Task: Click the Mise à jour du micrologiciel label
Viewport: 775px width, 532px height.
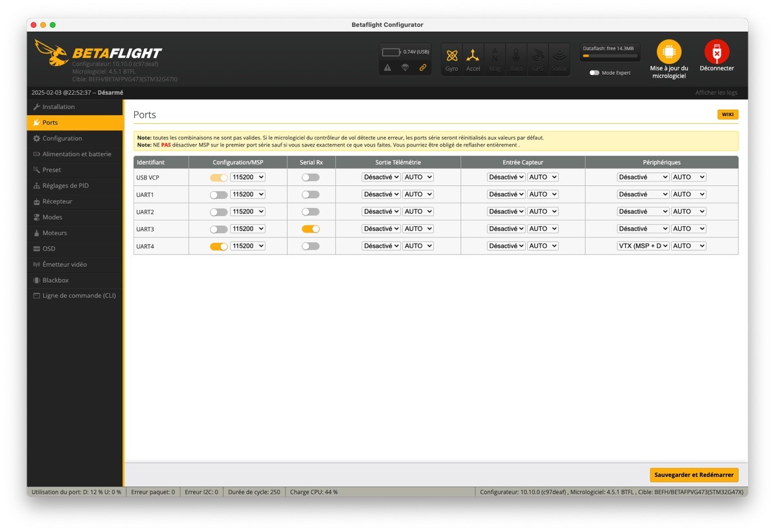Action: tap(669, 72)
